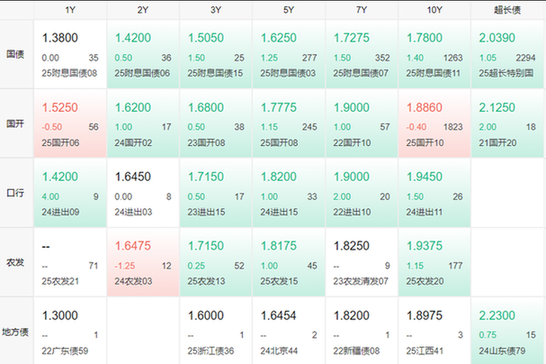Select the 10Y column header

(434, 10)
